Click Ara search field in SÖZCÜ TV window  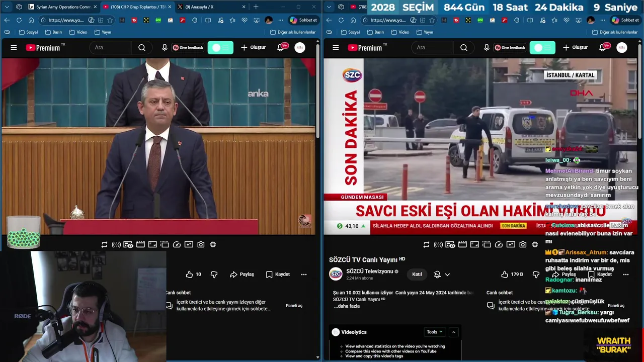pyautogui.click(x=433, y=48)
